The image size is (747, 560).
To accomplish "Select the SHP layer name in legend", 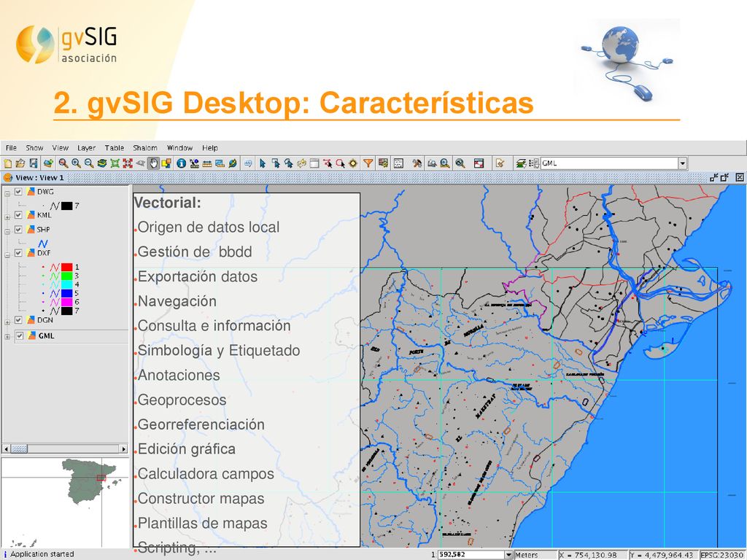I will pos(43,229).
